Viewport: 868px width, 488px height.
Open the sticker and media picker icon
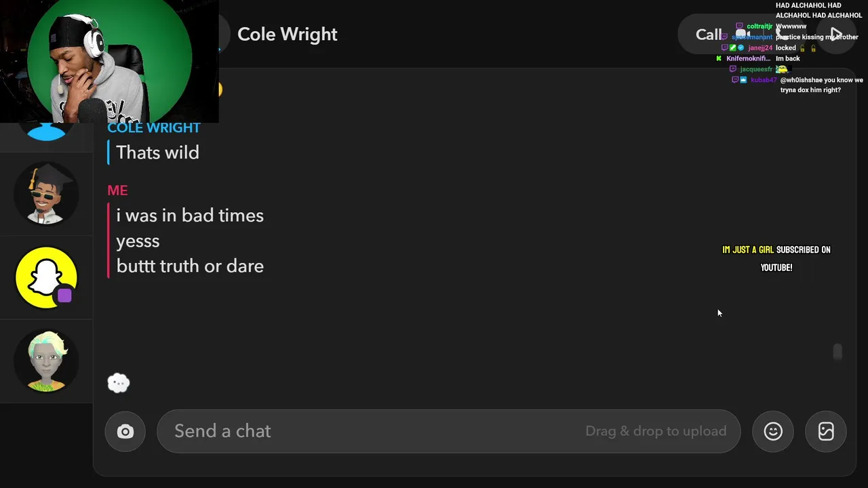(826, 432)
